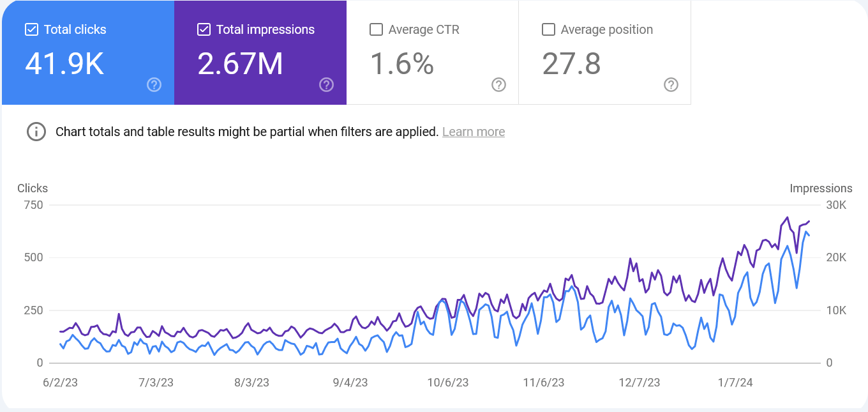Select the 10/6/23 date on the x-axis
Image resolution: width=868 pixels, height=412 pixels.
(x=447, y=383)
